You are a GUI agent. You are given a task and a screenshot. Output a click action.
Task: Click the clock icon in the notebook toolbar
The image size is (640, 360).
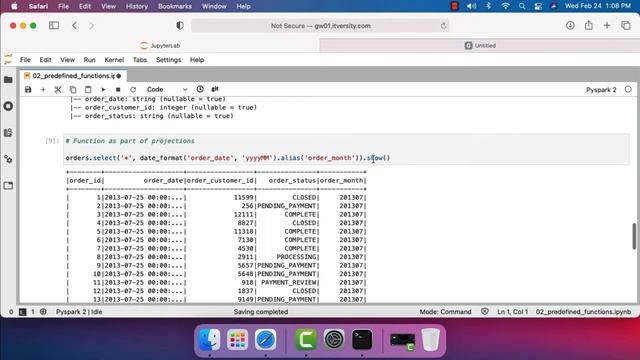click(x=200, y=89)
